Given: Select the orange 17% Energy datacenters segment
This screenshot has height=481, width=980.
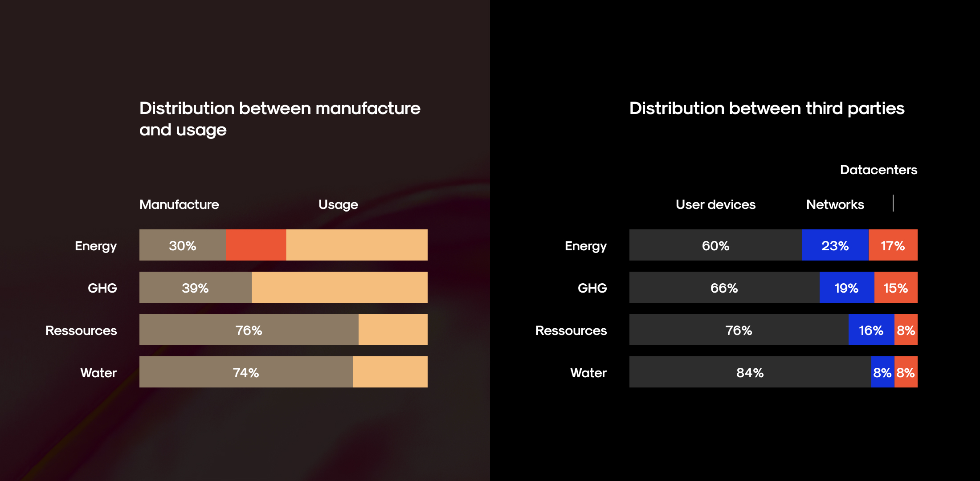Looking at the screenshot, I should pyautogui.click(x=893, y=245).
